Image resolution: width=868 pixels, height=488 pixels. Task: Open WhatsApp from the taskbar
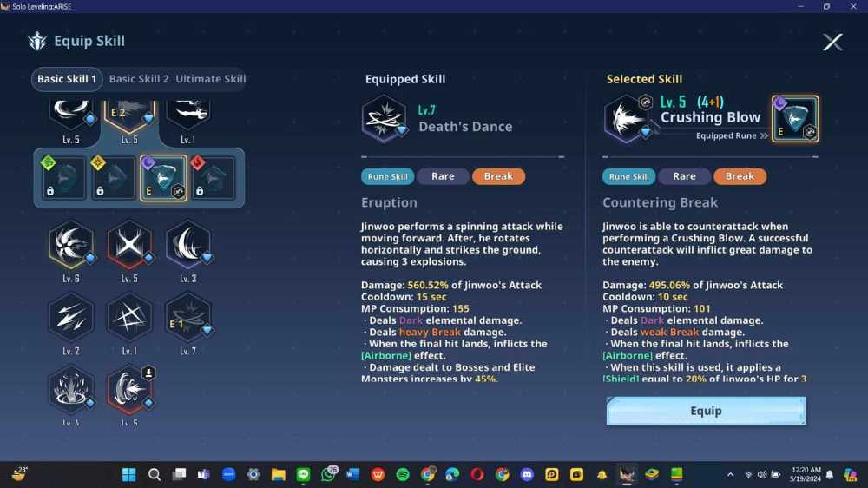pyautogui.click(x=328, y=475)
